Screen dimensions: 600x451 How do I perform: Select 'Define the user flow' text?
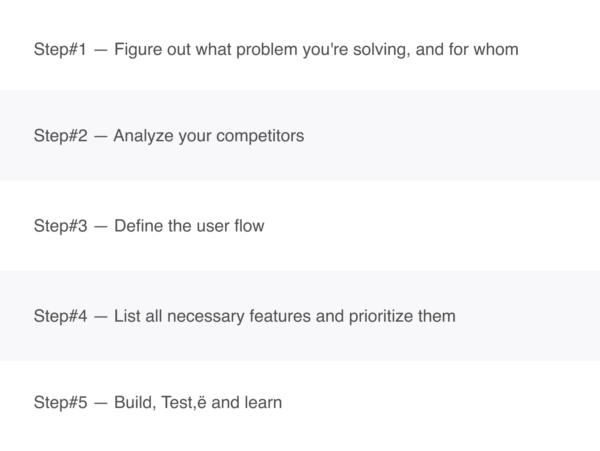189,226
